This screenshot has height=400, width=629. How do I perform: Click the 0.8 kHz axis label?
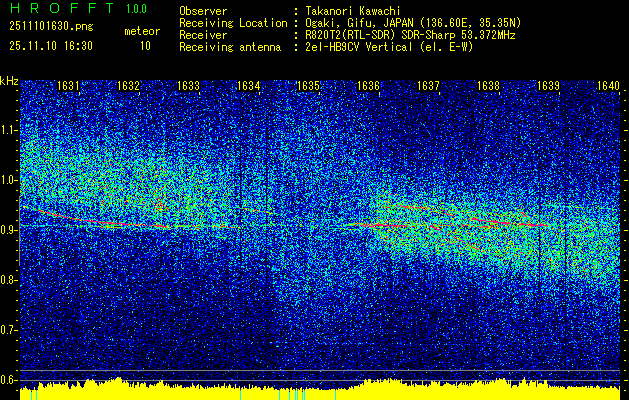[x=9, y=280]
